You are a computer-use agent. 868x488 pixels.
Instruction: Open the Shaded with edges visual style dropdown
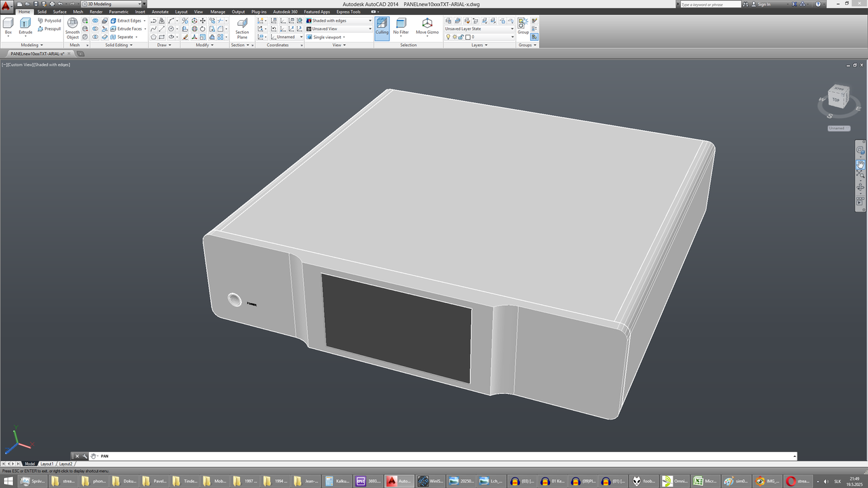[339, 20]
